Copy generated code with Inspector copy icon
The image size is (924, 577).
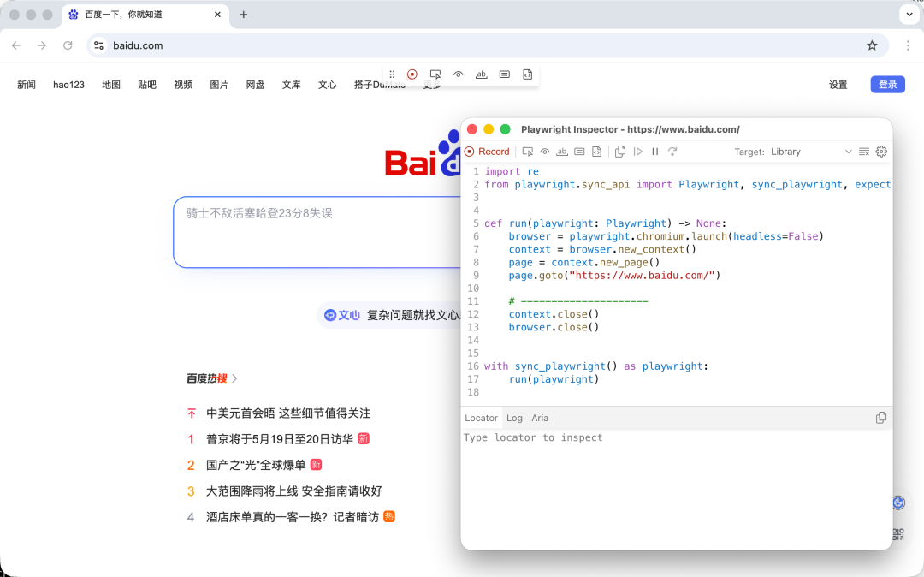[620, 152]
